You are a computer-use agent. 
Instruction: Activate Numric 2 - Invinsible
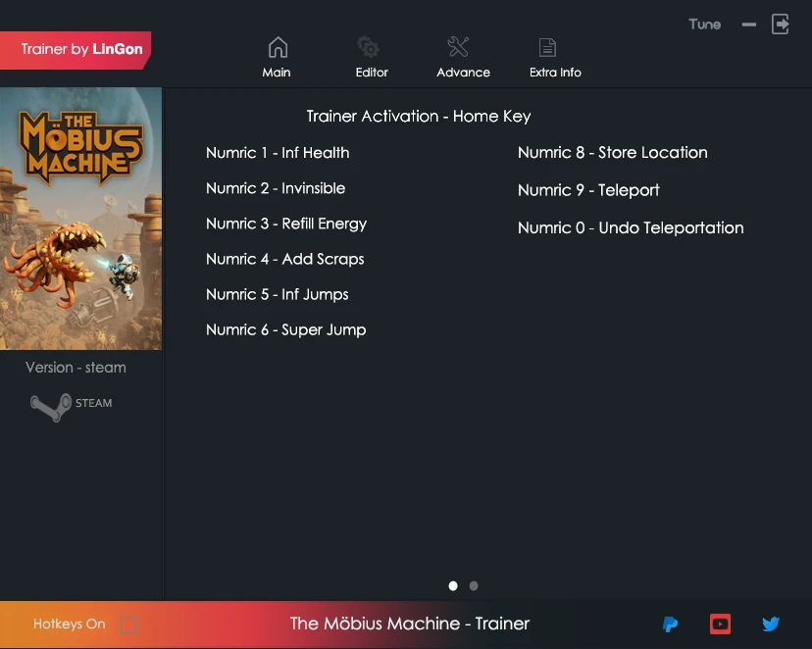276,188
